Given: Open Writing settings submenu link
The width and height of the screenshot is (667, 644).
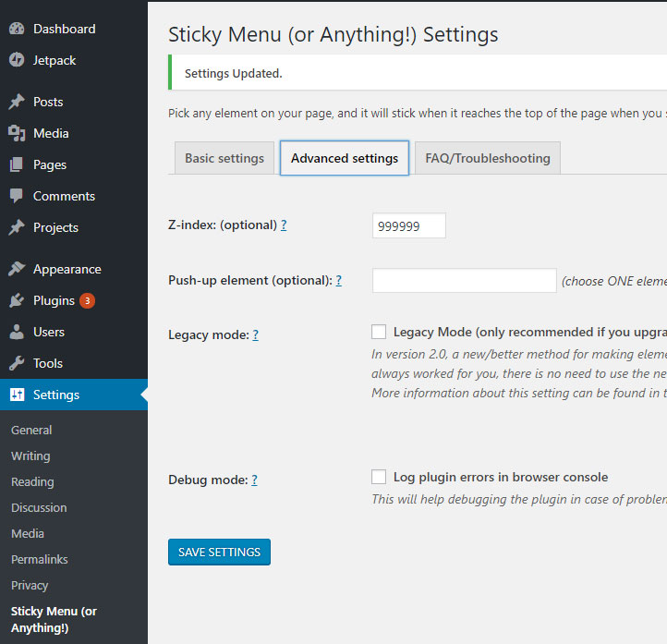Looking at the screenshot, I should [30, 456].
